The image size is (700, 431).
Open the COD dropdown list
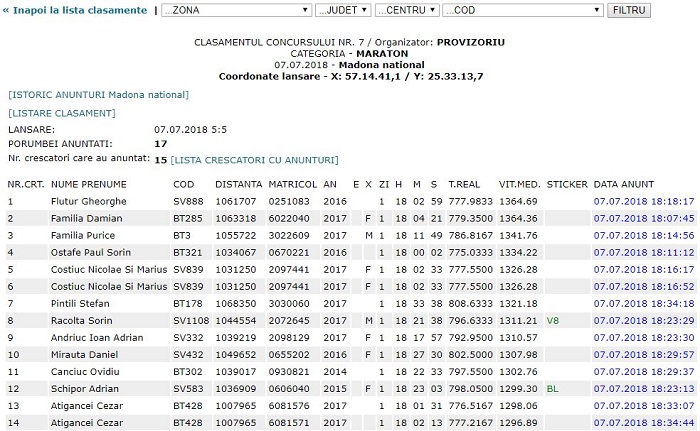click(523, 10)
